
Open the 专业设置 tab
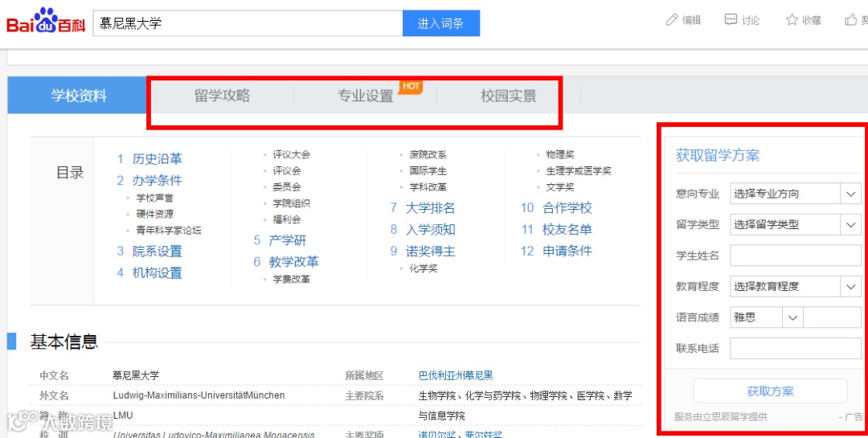point(366,96)
